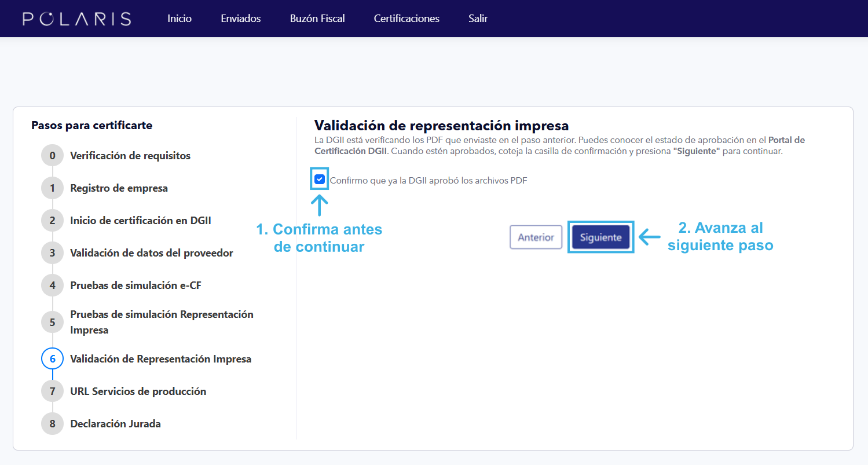Viewport: 868px width, 465px height.
Task: Click checkbox label about DGII approved PDFs
Action: [428, 181]
